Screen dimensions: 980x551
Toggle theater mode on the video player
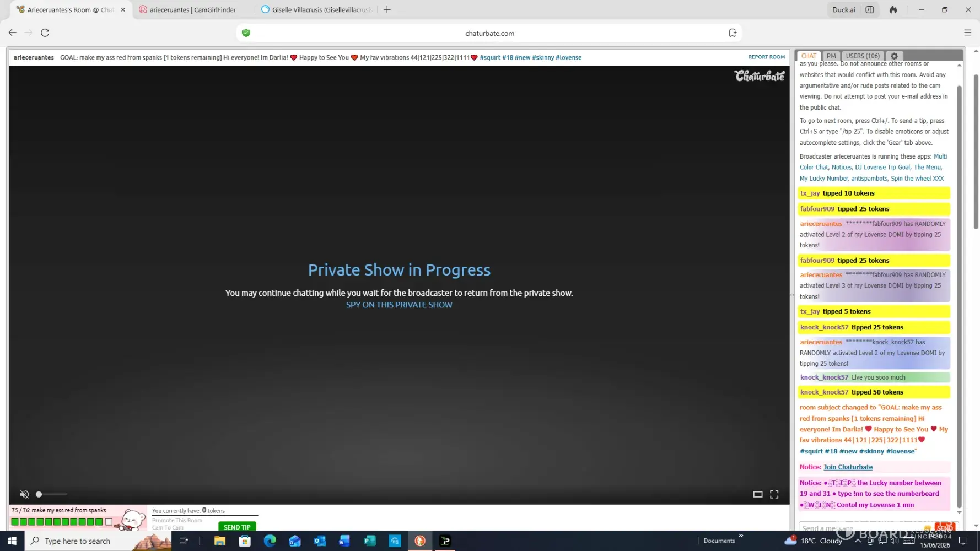click(758, 494)
